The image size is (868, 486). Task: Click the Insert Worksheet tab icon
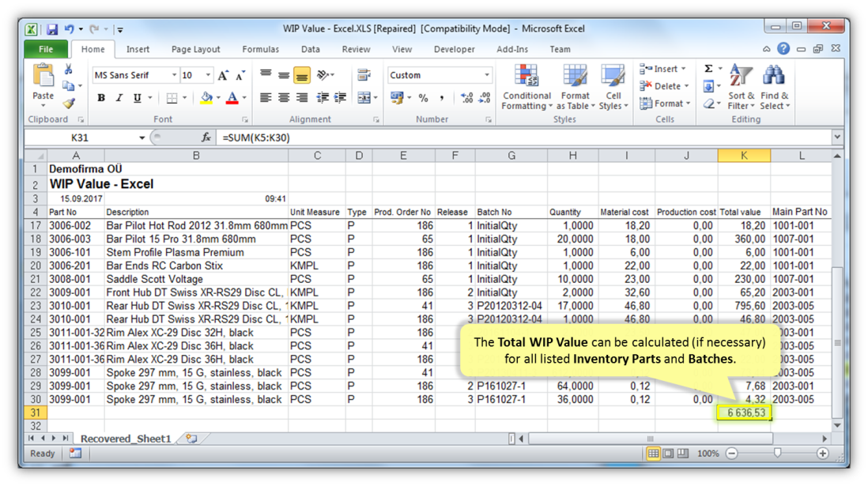[x=191, y=439]
